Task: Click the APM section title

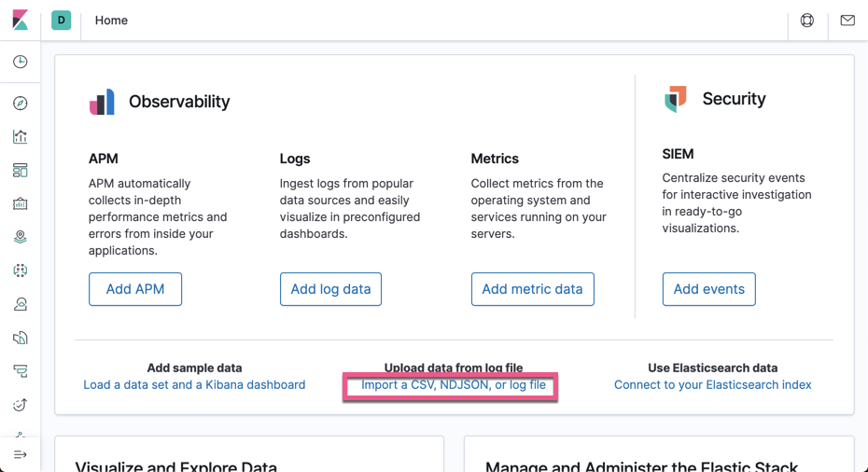Action: click(x=104, y=159)
